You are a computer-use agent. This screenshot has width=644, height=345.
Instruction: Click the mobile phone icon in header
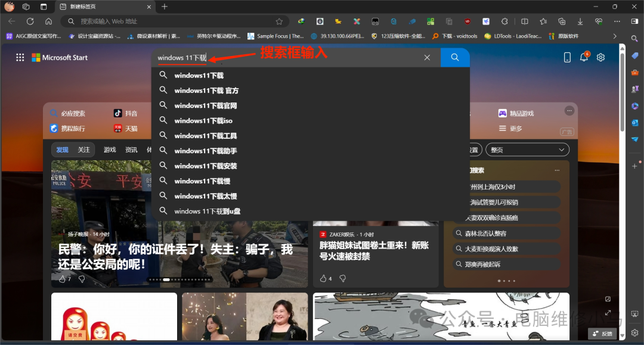567,57
